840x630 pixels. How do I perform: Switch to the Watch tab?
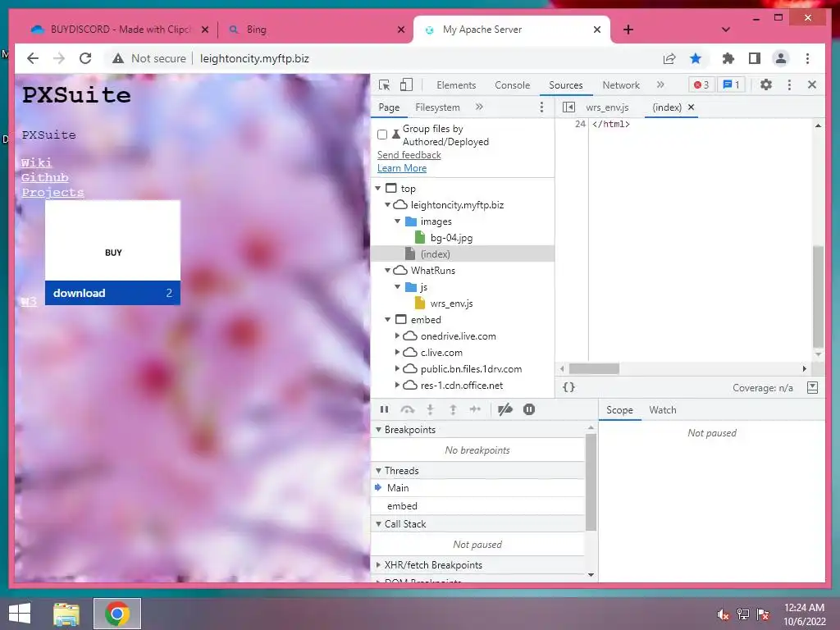pyautogui.click(x=662, y=410)
